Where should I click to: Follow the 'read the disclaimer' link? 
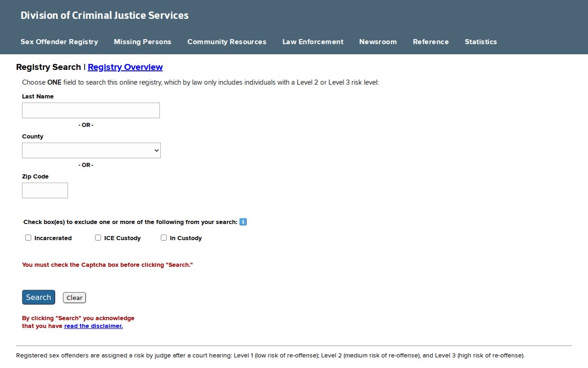94,326
